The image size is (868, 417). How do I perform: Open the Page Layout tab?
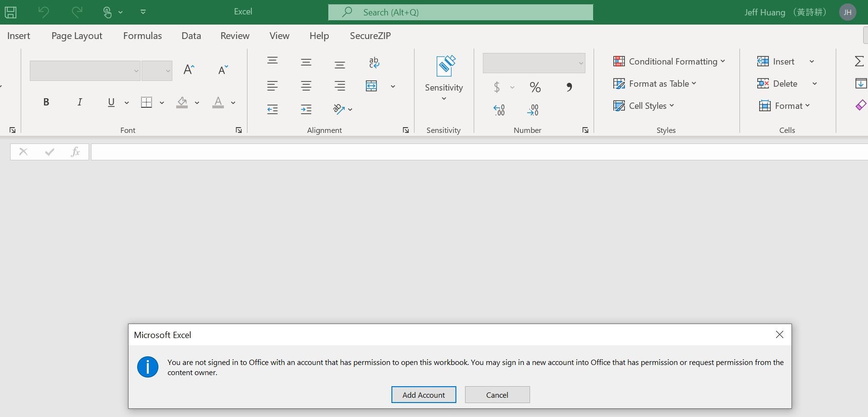click(77, 36)
